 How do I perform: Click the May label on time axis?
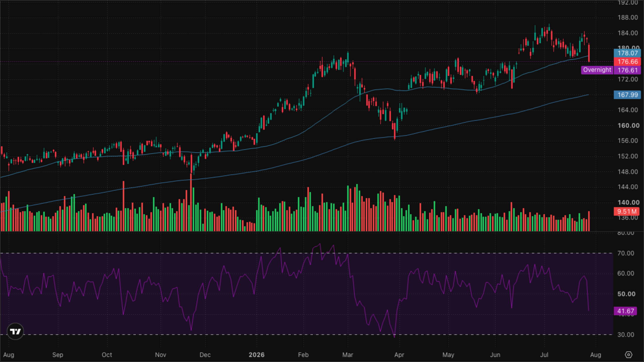click(x=448, y=355)
